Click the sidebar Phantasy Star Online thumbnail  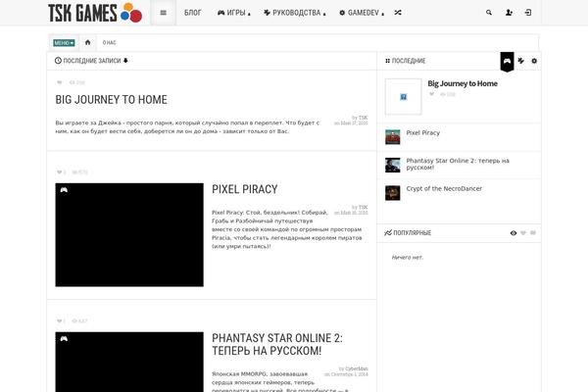393,165
